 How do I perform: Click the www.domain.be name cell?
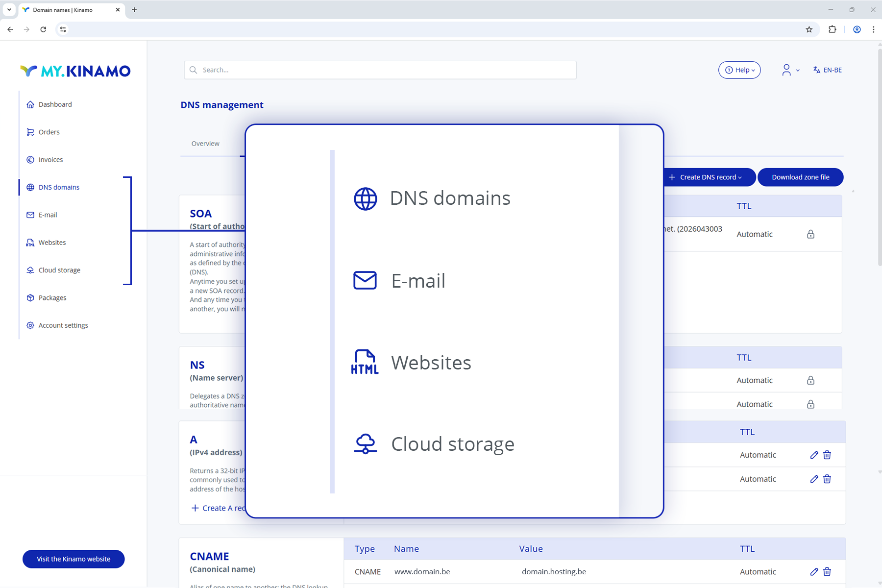(422, 572)
